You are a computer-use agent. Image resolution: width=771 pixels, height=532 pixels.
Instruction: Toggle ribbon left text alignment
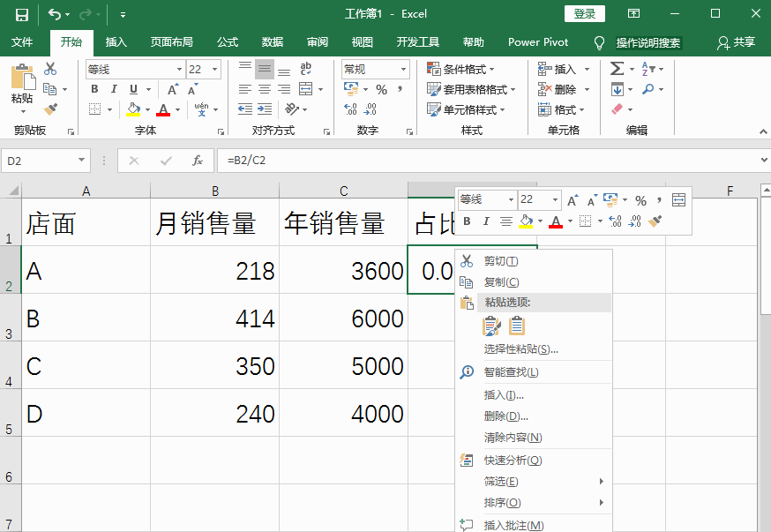click(245, 89)
